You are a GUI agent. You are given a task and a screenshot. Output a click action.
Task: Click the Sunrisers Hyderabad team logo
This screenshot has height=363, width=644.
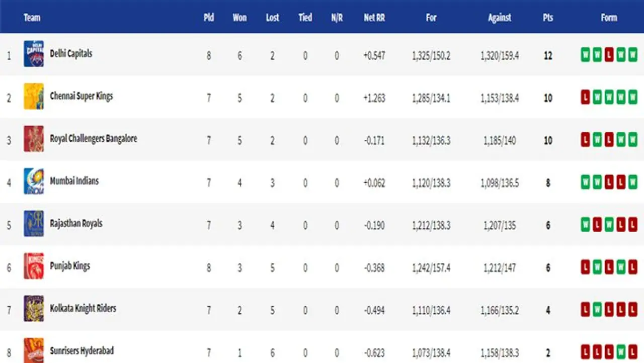34,350
